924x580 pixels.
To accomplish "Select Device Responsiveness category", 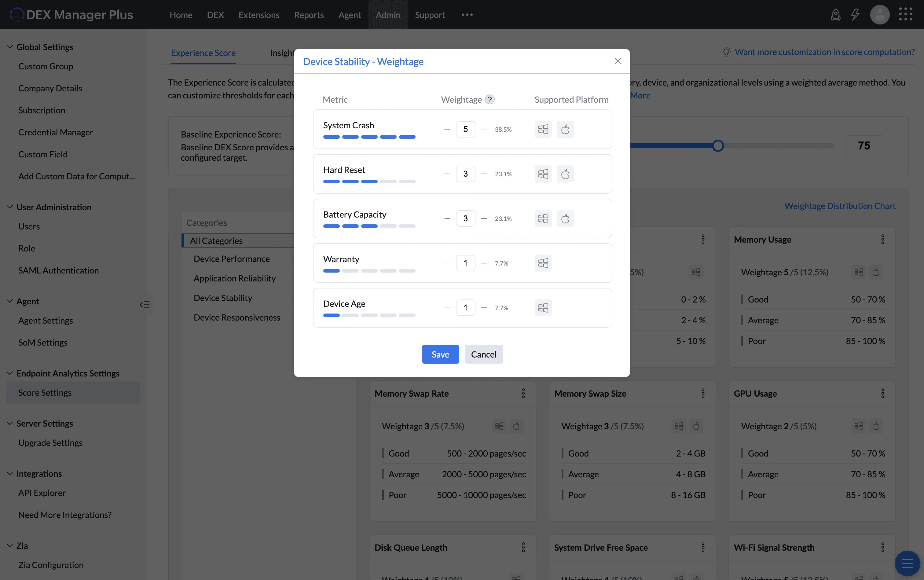I will (x=237, y=318).
